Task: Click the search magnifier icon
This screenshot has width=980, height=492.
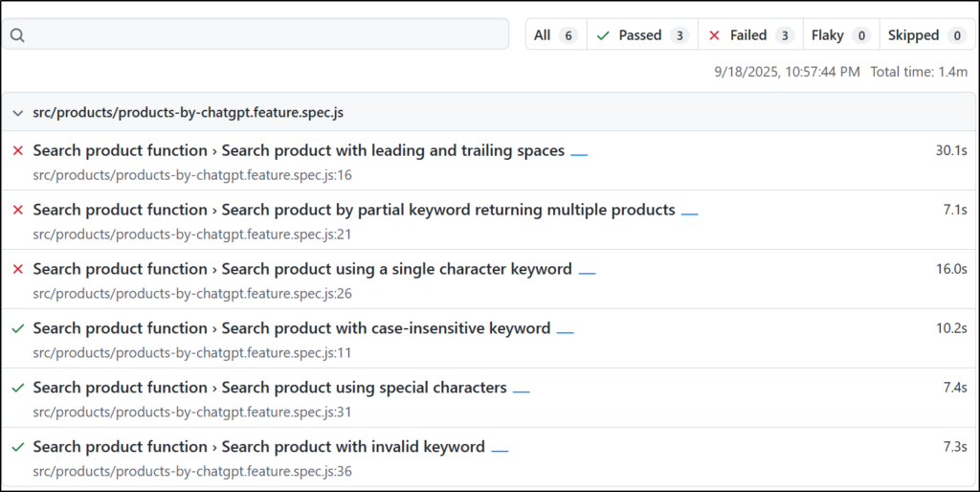Action: point(17,35)
